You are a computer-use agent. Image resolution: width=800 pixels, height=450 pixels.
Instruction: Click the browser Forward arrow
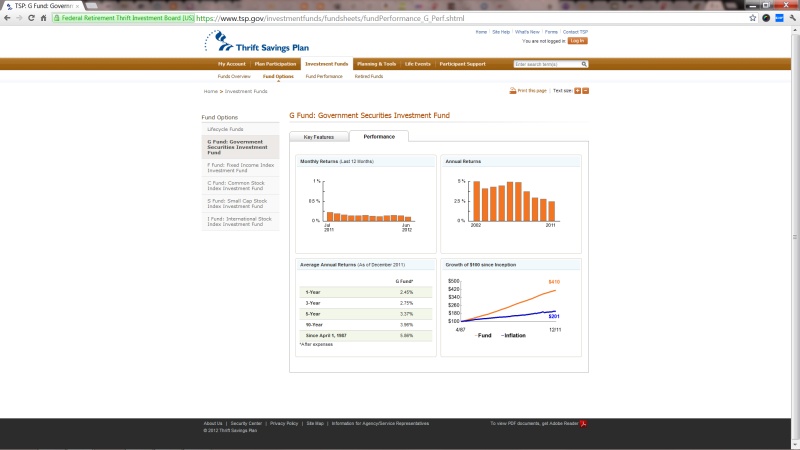[19, 18]
